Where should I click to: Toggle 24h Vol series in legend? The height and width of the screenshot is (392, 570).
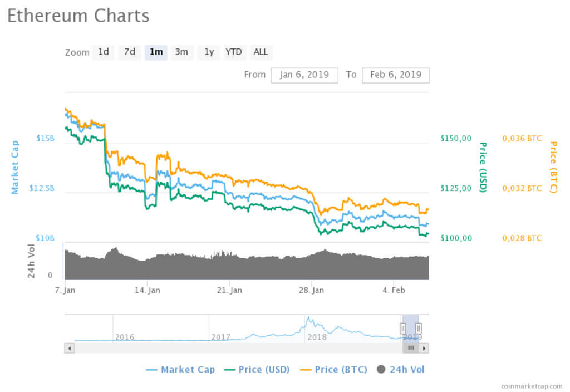click(401, 369)
